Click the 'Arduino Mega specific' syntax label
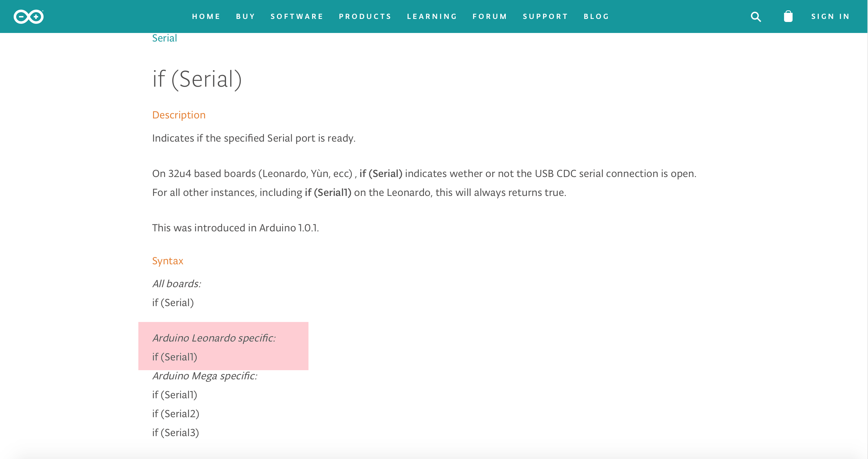 click(205, 376)
